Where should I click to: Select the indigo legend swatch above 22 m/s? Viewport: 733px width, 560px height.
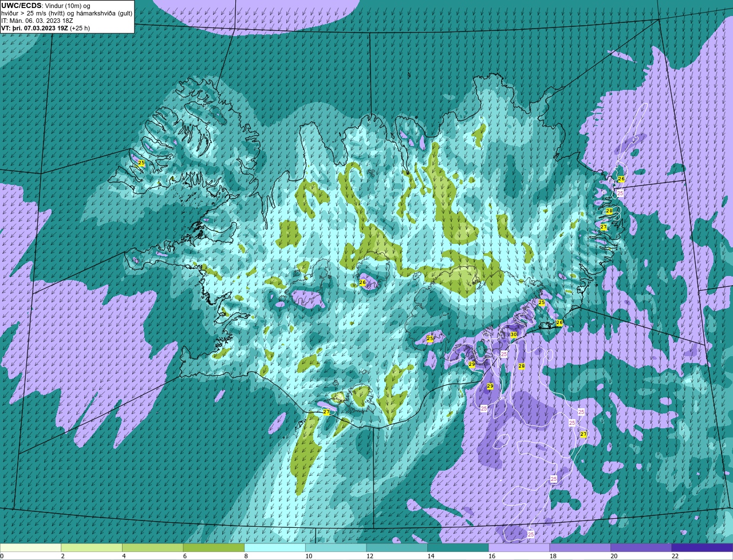[x=702, y=547]
